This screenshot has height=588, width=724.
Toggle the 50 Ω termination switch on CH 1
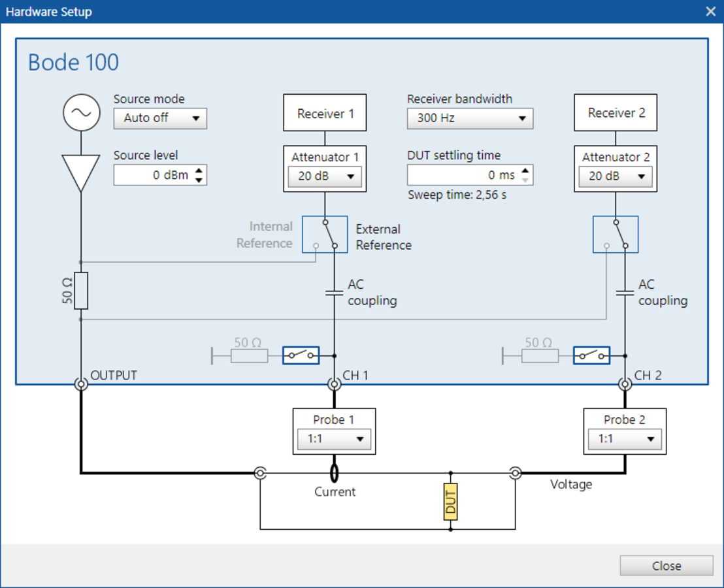click(300, 355)
